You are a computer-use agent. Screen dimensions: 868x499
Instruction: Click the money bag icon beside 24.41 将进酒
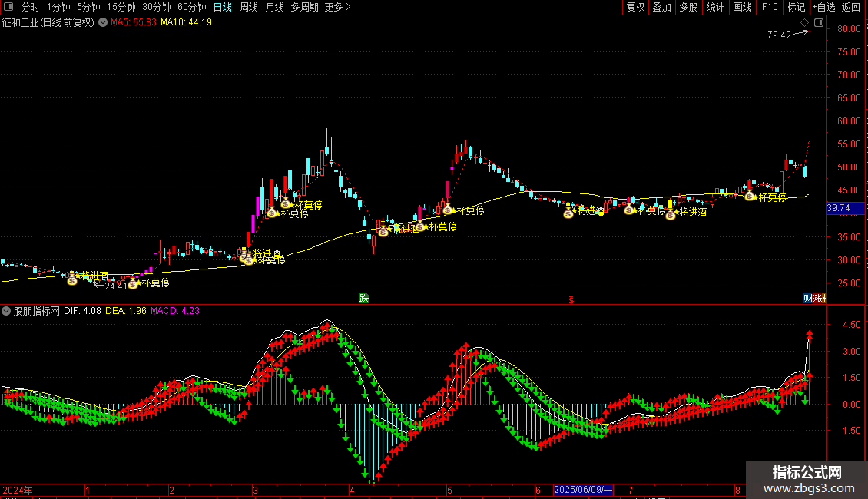[72, 280]
